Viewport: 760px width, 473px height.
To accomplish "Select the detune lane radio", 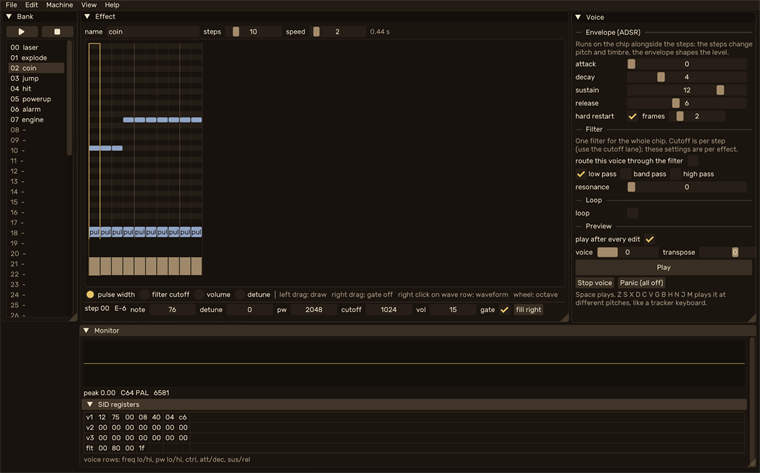I will tap(240, 294).
